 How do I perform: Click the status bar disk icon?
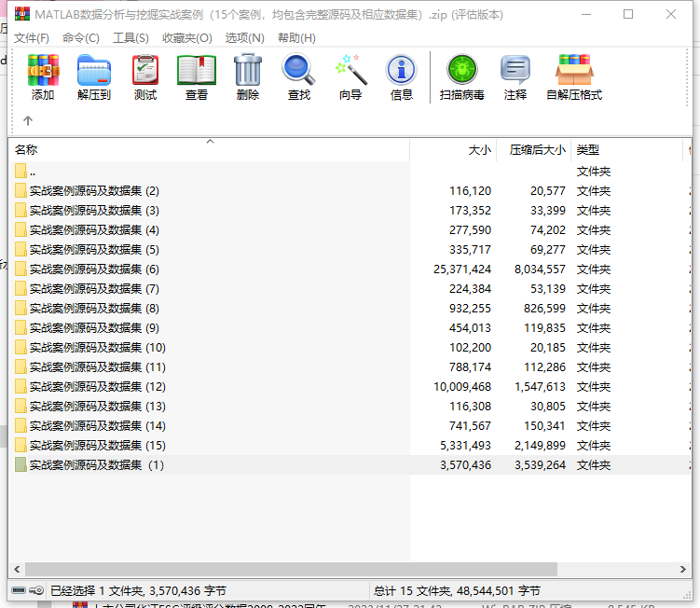click(19, 590)
